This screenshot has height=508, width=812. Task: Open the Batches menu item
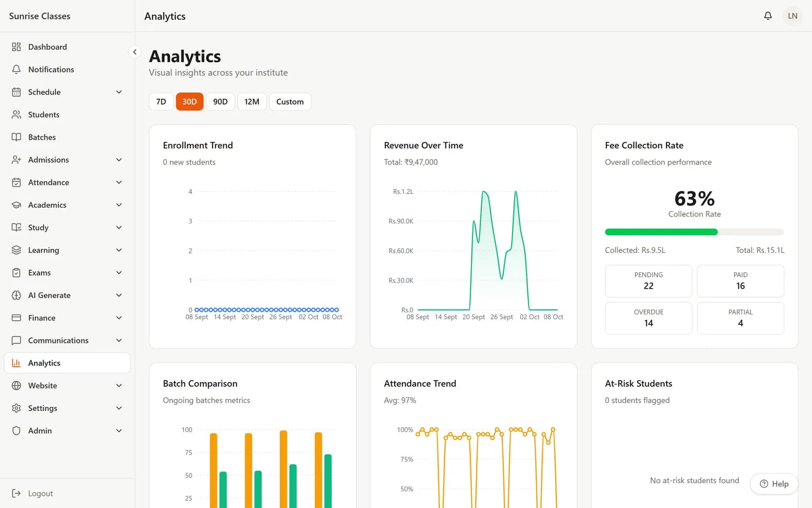click(x=67, y=137)
